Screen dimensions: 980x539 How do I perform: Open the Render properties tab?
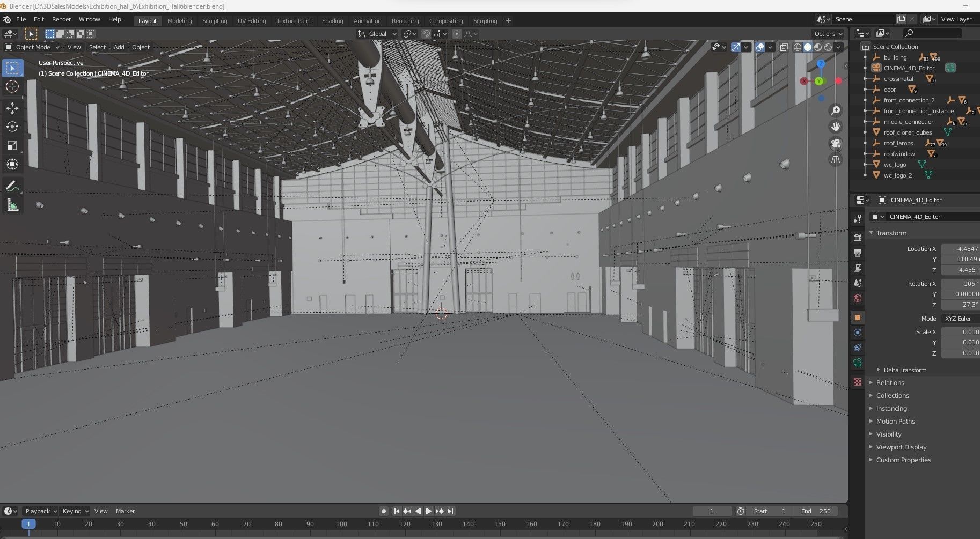[x=858, y=238]
